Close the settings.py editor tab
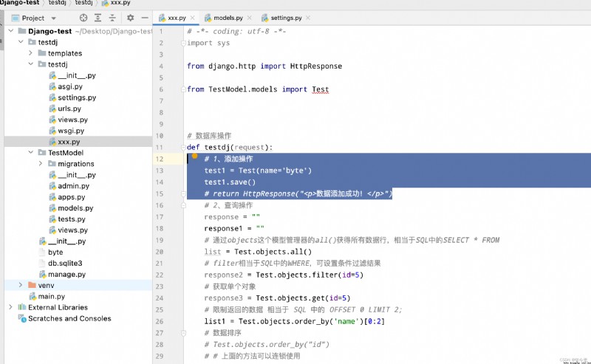 coord(308,18)
